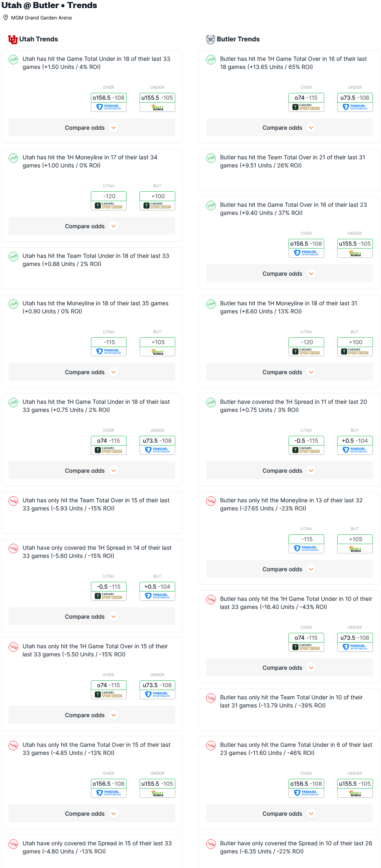Click the MGM Grand Garden Arena location pin

pos(6,18)
